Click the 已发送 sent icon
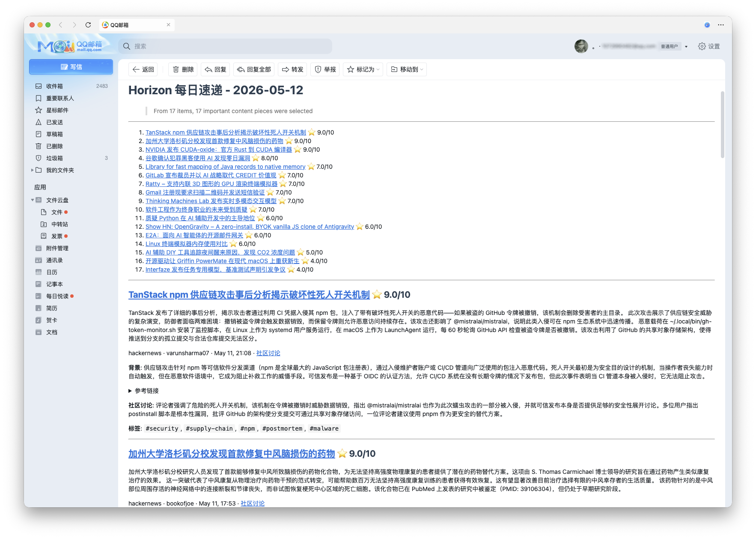The image size is (756, 539). click(39, 122)
